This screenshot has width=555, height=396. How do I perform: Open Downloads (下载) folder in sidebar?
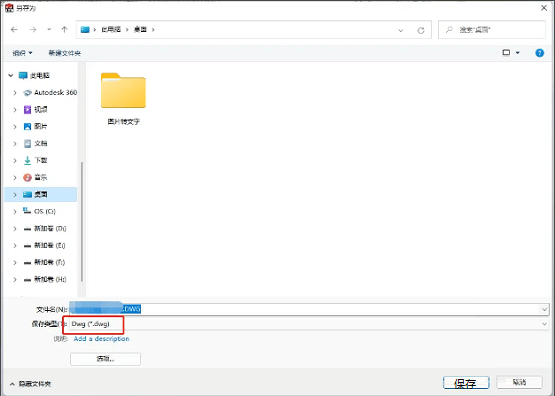[x=35, y=160]
